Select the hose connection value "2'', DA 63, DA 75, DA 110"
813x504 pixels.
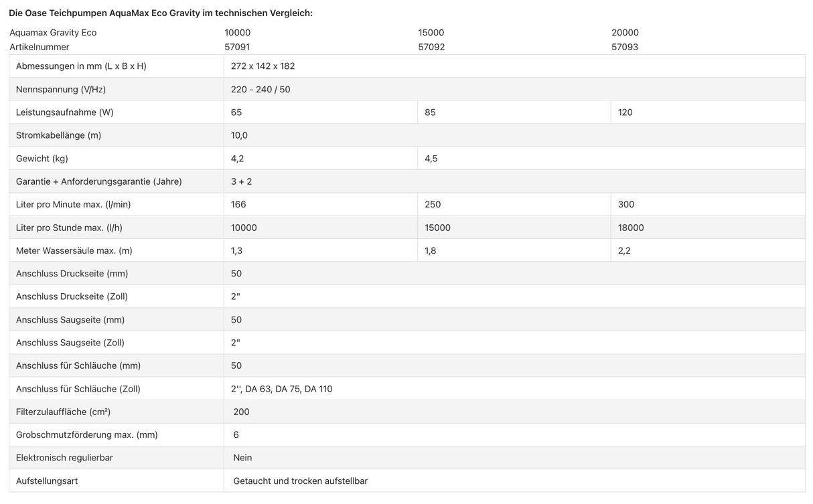[281, 389]
